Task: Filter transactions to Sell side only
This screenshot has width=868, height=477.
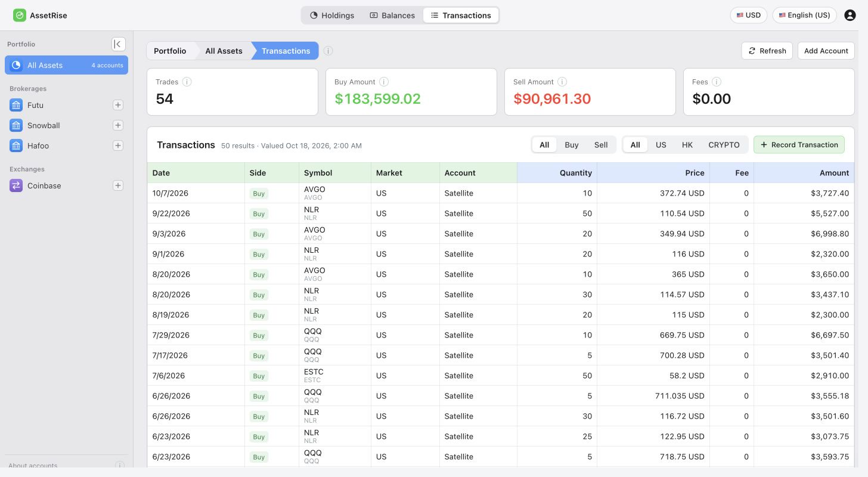Action: [601, 145]
